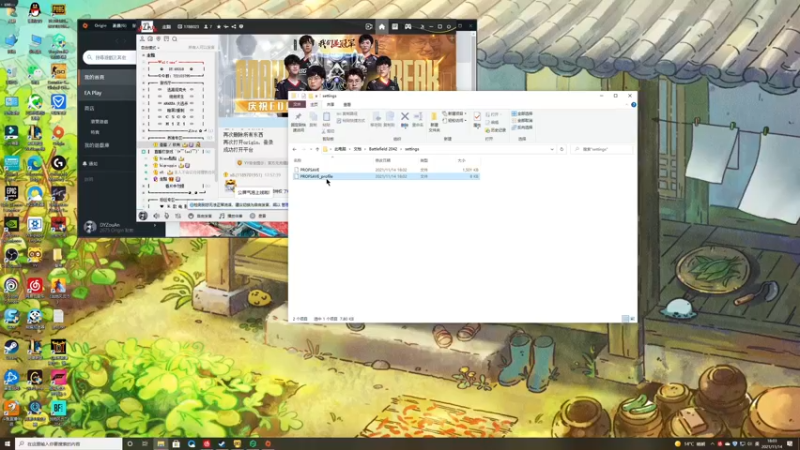Click Invert selection in Explorer ribbon
Screen dimensions: 800x450
click(x=522, y=127)
